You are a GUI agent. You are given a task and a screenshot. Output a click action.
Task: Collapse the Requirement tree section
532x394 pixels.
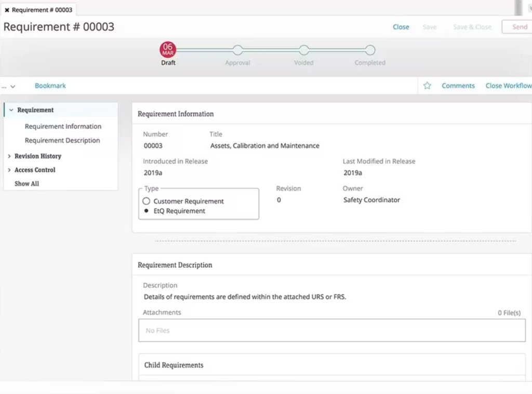tap(11, 110)
